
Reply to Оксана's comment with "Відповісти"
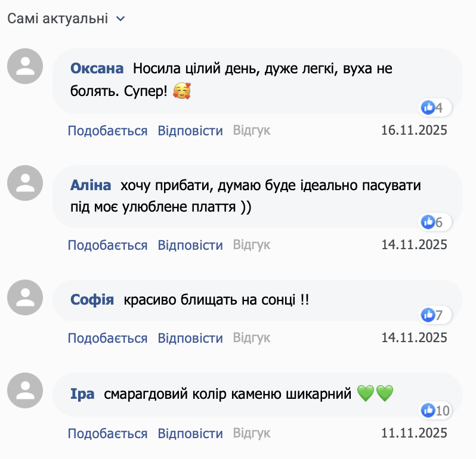[190, 131]
